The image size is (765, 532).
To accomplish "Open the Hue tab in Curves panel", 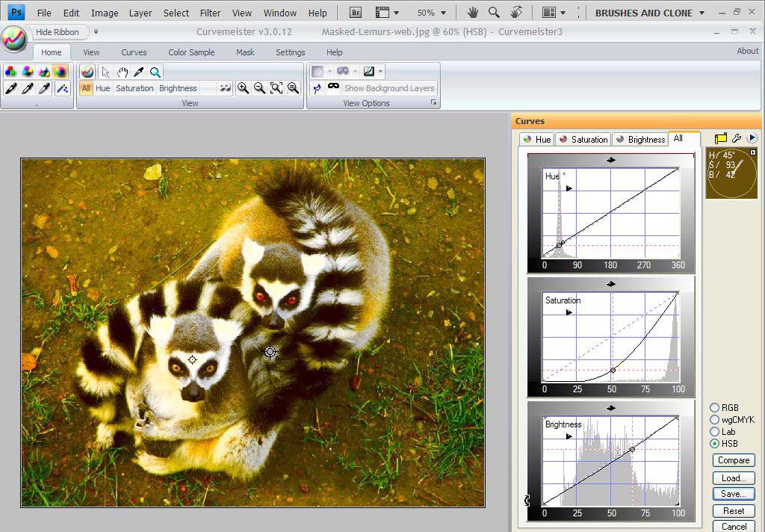I will click(x=536, y=139).
